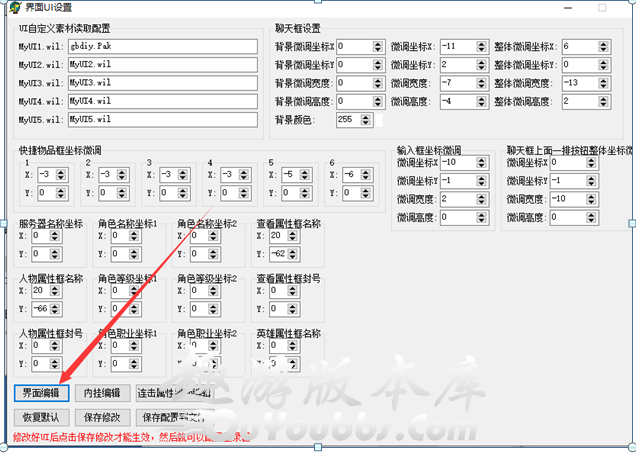Click the 保存配置 to file button

point(176,417)
